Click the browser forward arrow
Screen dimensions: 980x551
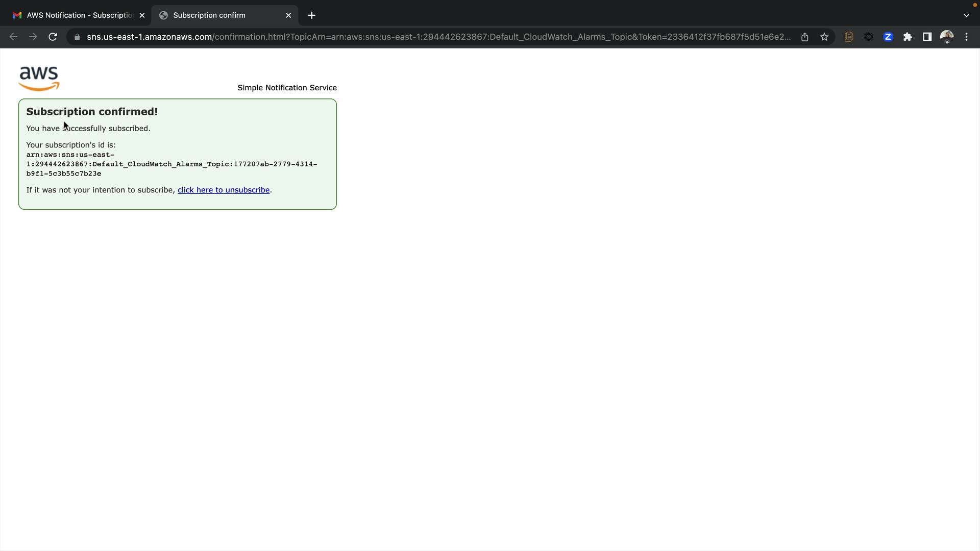(x=33, y=37)
